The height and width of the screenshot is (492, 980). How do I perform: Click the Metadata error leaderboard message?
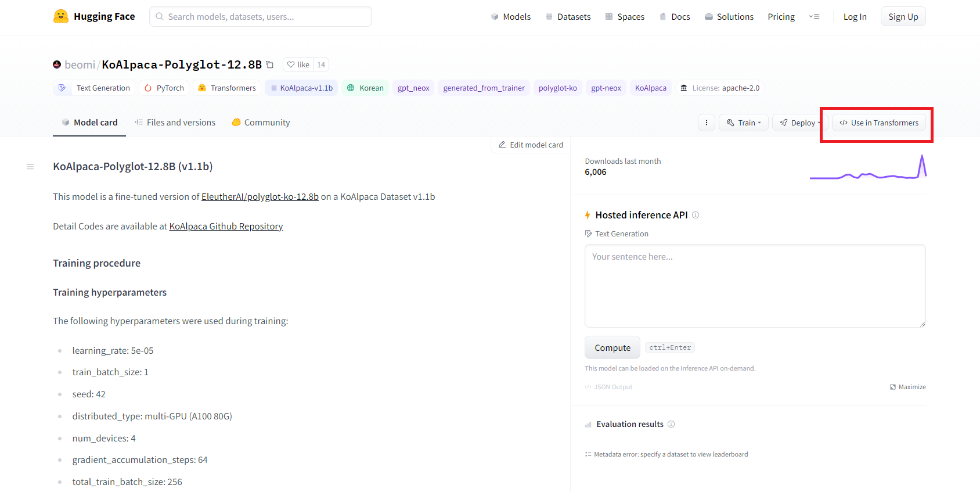coord(666,454)
